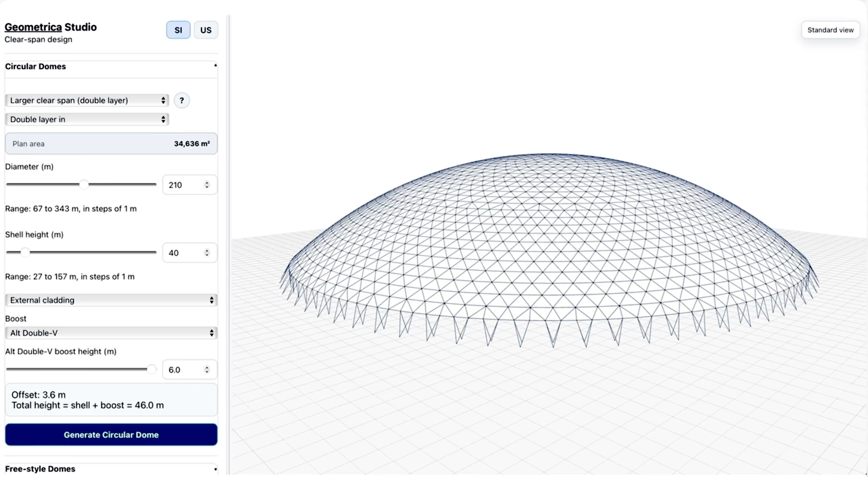Switch units to SI

(x=178, y=30)
